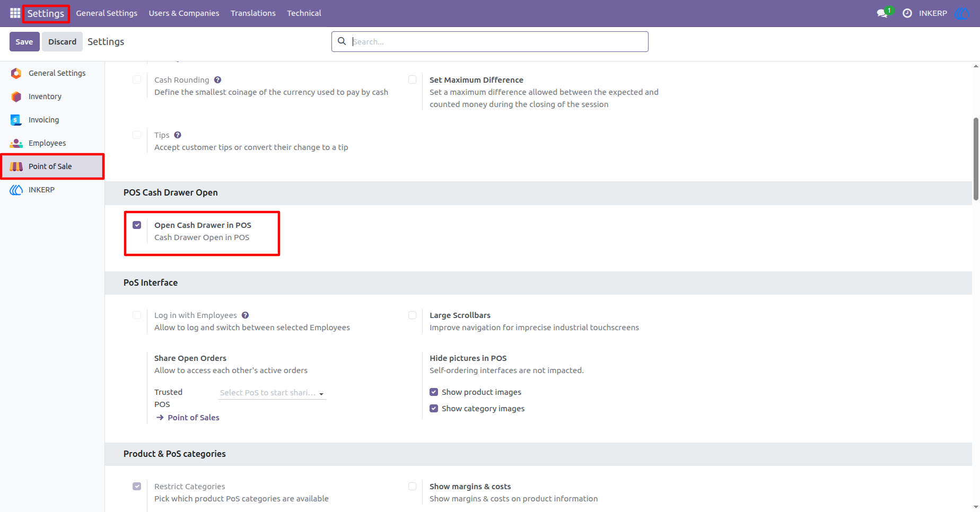
Task: Click the Save button
Action: 24,42
